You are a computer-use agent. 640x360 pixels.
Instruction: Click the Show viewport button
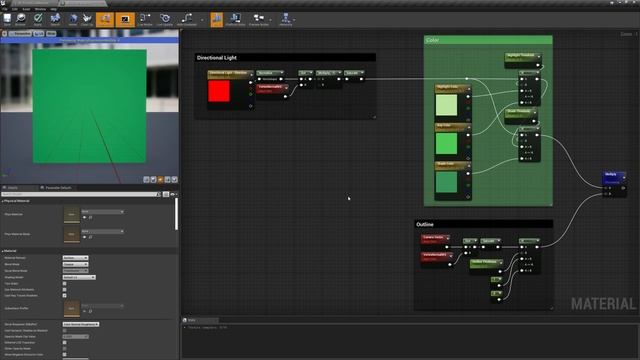(x=51, y=33)
